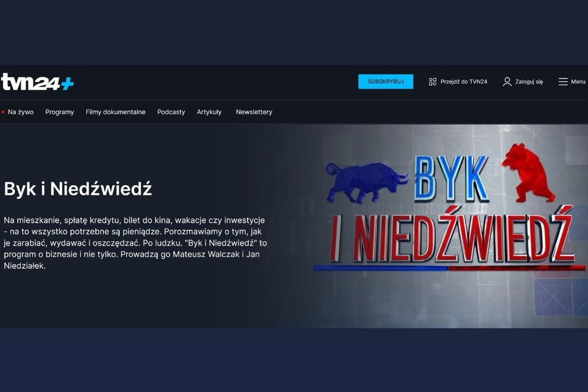Click the red live dot indicator
Viewport: 588px width, 392px height.
tap(3, 112)
